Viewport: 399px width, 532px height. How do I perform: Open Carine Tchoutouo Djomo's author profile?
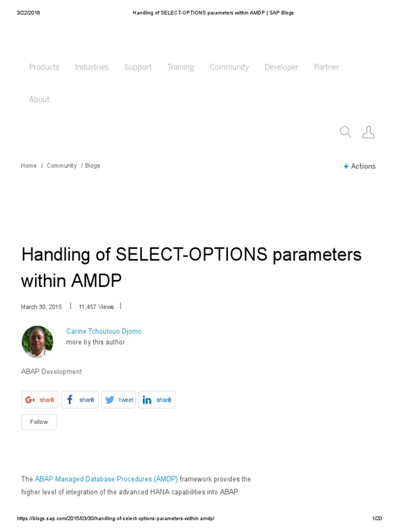104,331
